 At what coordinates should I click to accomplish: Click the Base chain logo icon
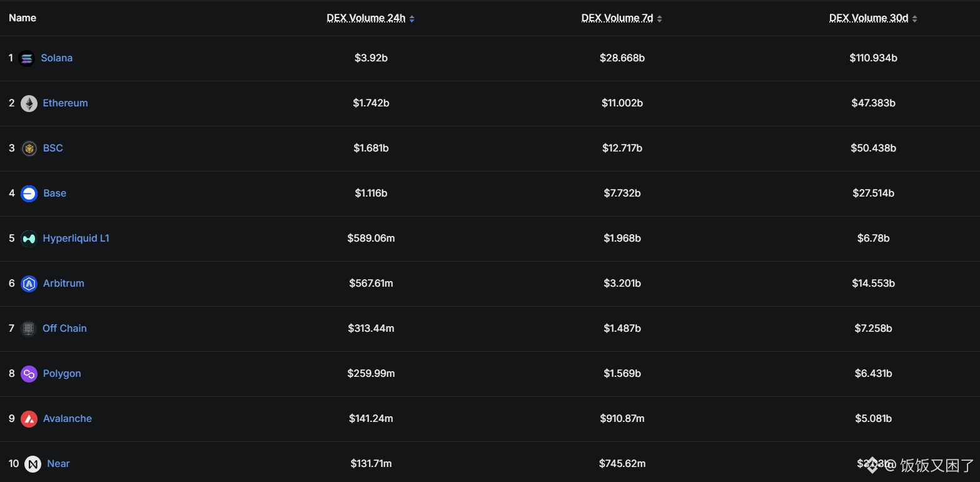click(x=29, y=194)
